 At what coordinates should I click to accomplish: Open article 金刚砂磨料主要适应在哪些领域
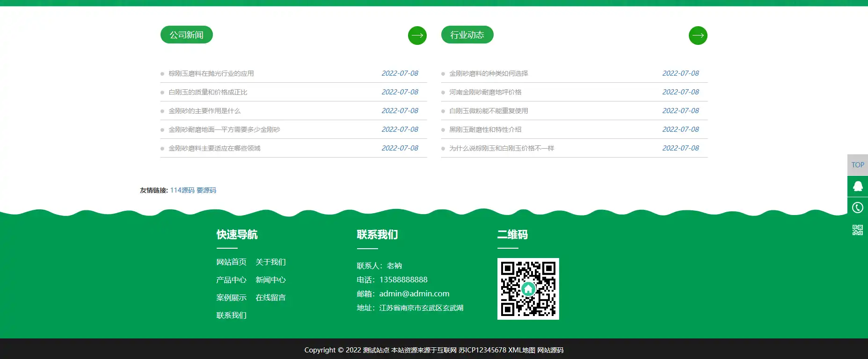coord(214,148)
